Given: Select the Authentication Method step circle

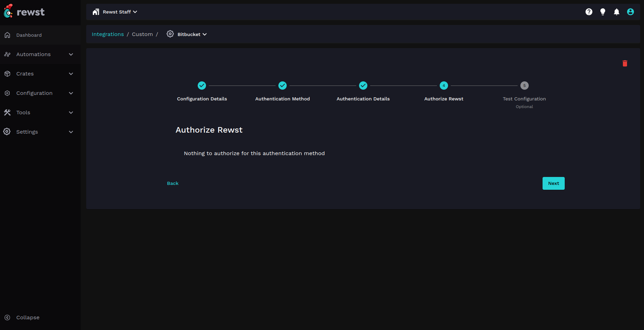Looking at the screenshot, I should pos(283,86).
